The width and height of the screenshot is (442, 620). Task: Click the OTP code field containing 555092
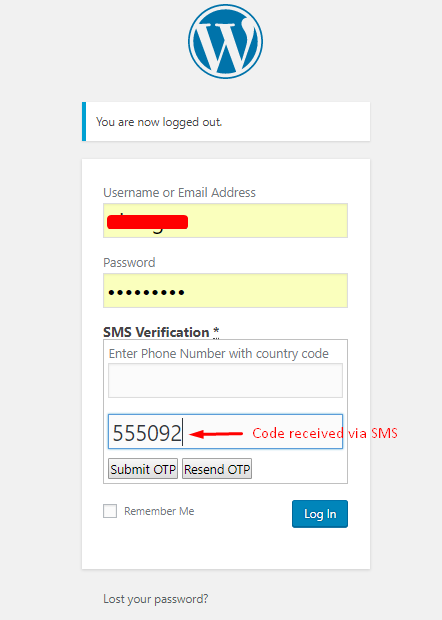point(225,431)
